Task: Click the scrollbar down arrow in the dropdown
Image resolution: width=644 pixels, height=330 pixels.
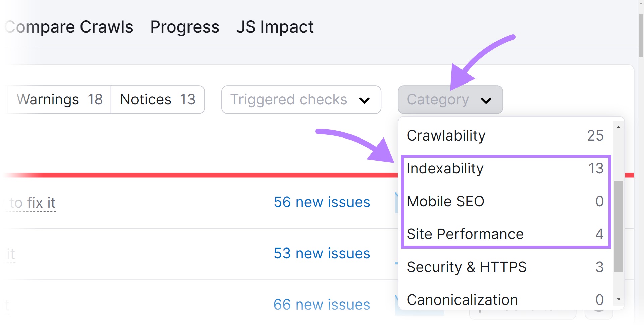Action: pyautogui.click(x=618, y=299)
